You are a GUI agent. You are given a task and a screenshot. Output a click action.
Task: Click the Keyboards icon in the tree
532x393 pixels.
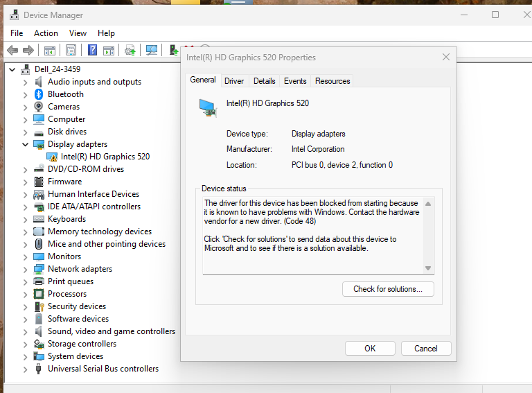pyautogui.click(x=39, y=219)
